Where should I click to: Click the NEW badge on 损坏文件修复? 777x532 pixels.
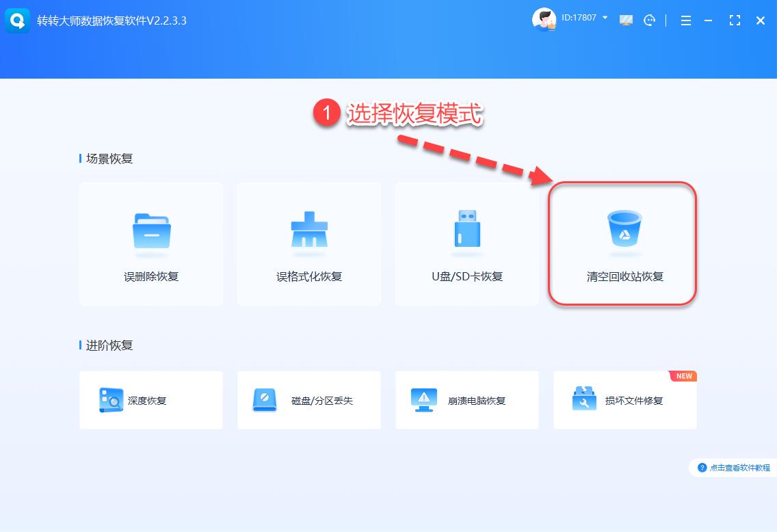point(684,375)
